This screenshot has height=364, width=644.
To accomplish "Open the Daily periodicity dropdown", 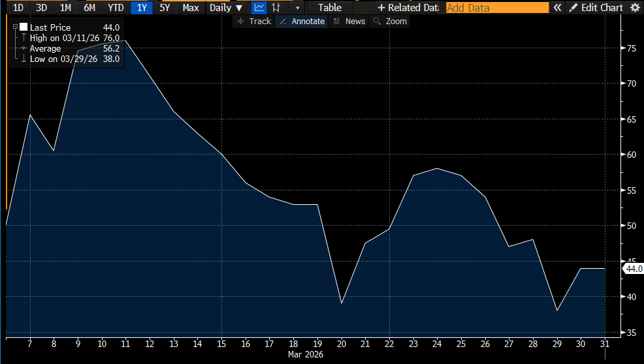I will 226,7.
